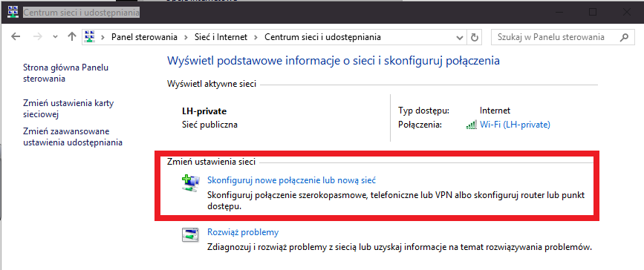
Task: Open Panel sterowania breadcrumb
Action: [x=145, y=37]
